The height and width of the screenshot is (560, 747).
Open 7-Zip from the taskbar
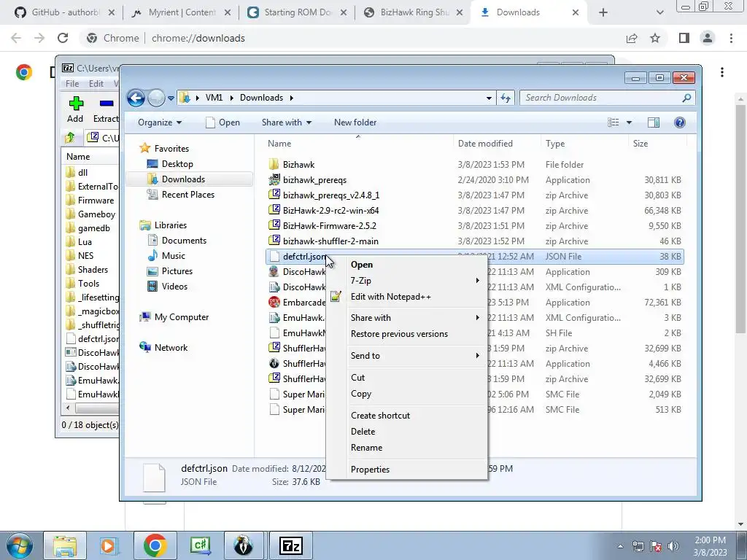tap(290, 545)
